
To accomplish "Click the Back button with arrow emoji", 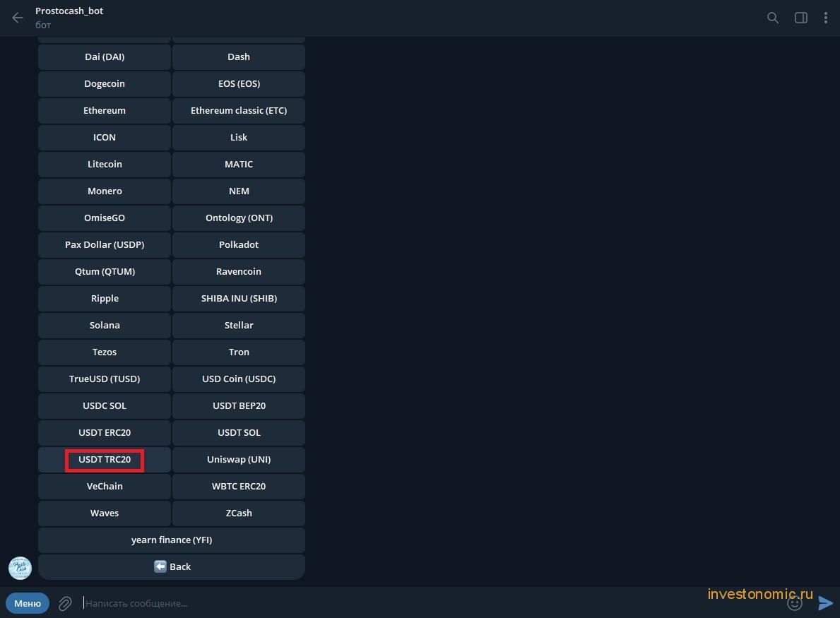I will coord(172,566).
